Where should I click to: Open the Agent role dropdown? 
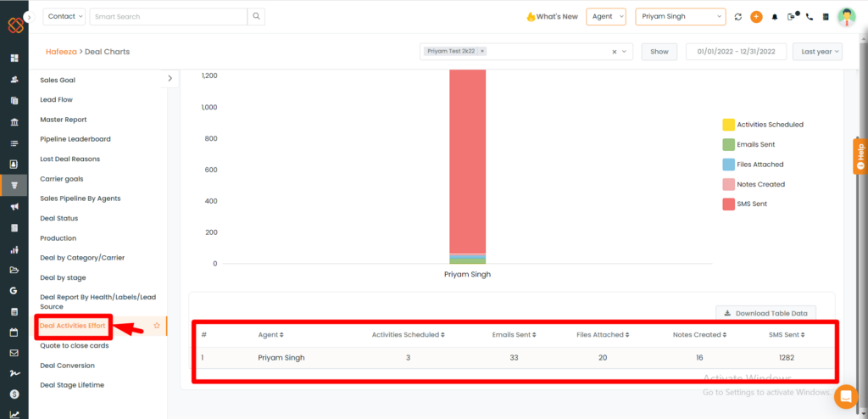click(605, 17)
